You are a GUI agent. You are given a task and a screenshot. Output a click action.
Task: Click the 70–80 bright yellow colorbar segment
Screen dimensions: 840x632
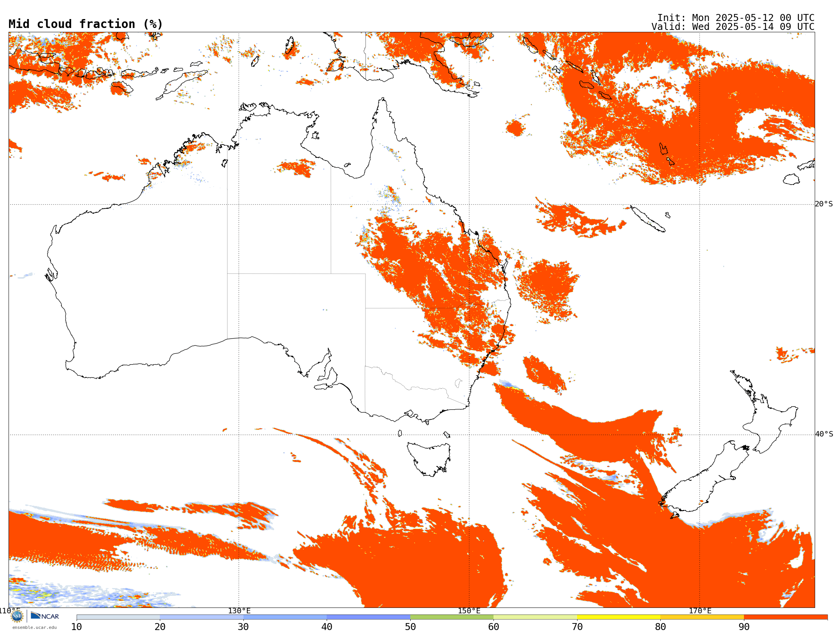tap(619, 617)
